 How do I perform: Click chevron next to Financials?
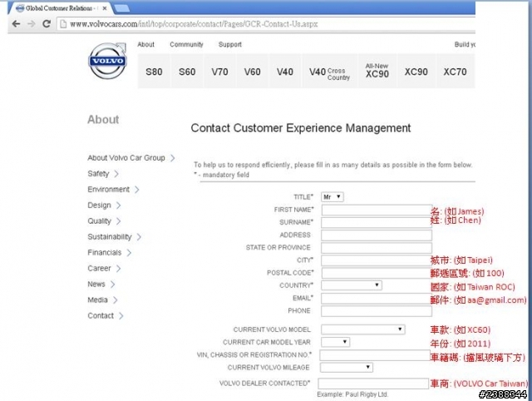coord(129,253)
